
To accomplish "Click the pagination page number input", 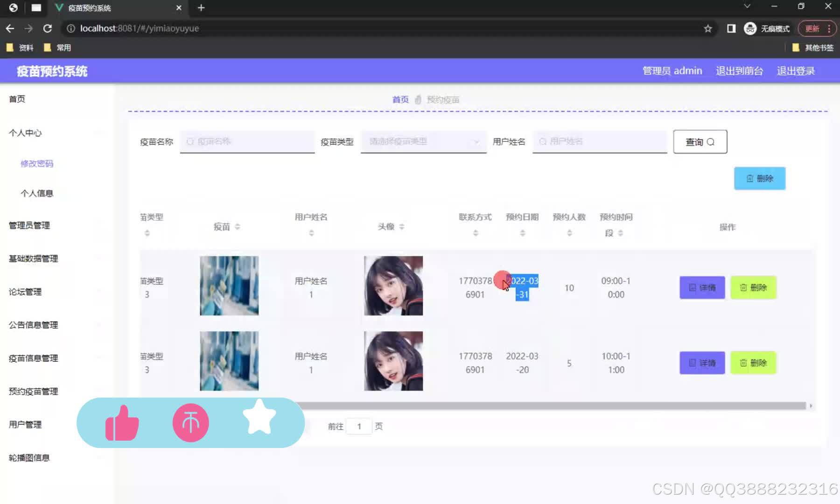I will point(358,426).
